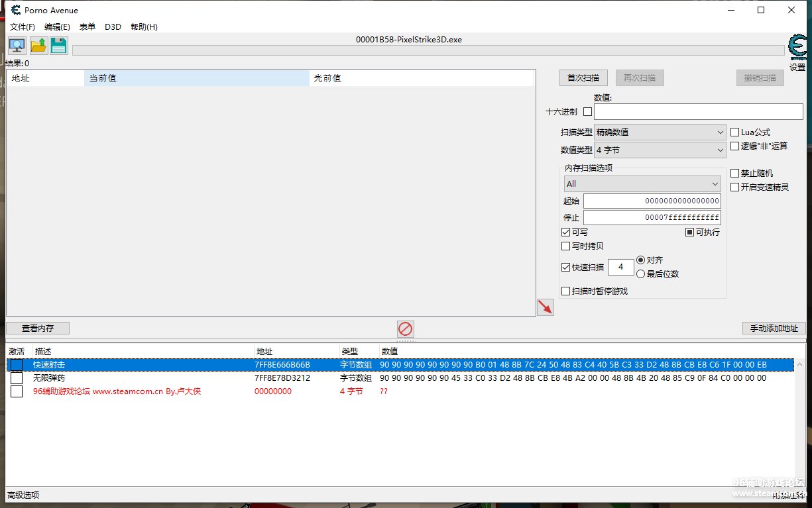Viewport: 812px width, 508px height.
Task: Expand the memory region All dropdown
Action: (x=642, y=183)
